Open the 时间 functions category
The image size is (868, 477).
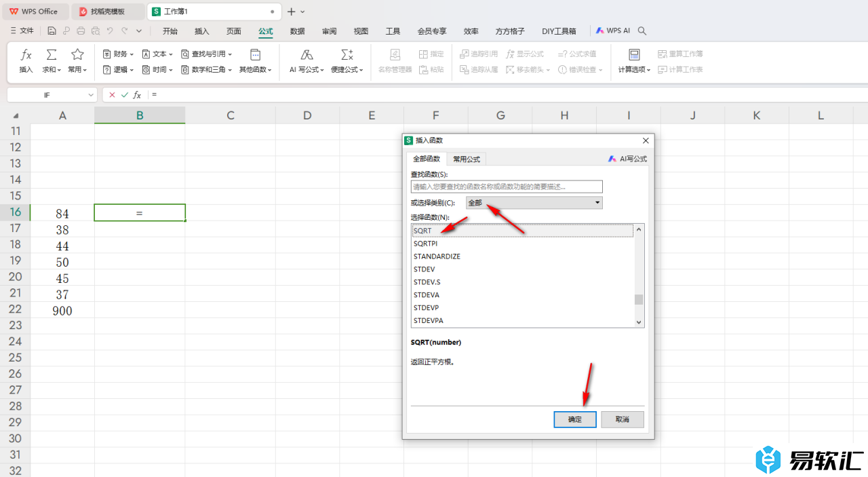tap(157, 69)
